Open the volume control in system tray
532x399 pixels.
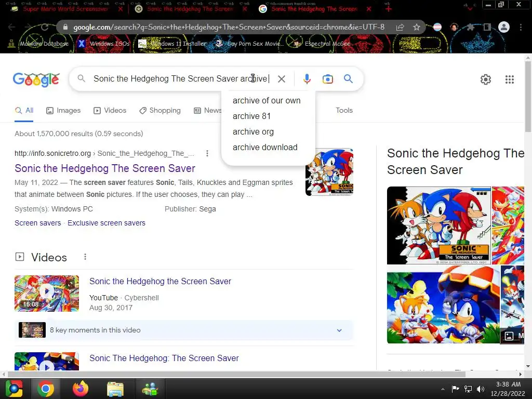[x=481, y=389]
